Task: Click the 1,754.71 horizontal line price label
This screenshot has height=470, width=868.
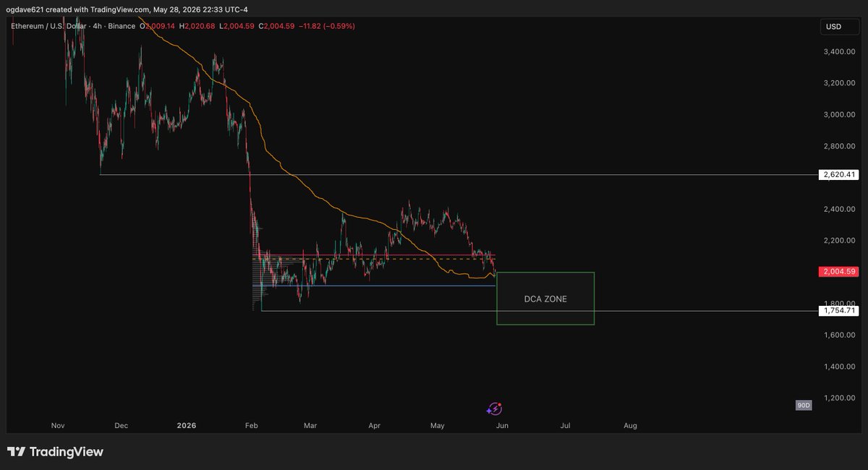Action: [x=838, y=311]
